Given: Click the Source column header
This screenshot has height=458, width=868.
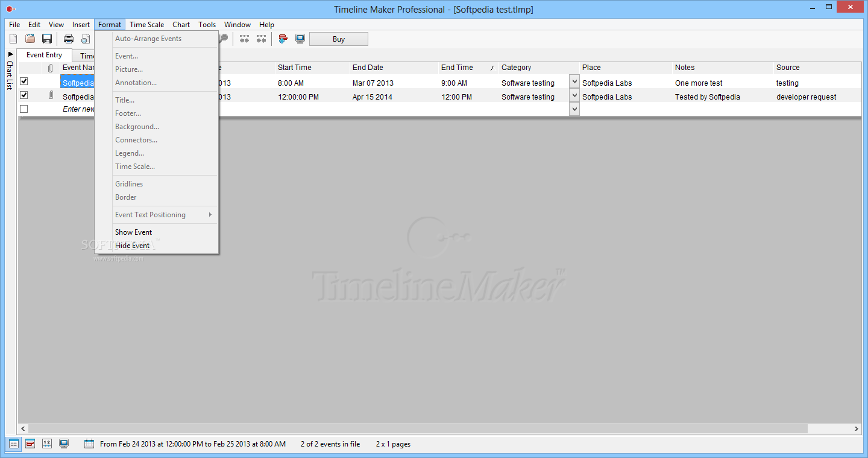Looking at the screenshot, I should 817,68.
